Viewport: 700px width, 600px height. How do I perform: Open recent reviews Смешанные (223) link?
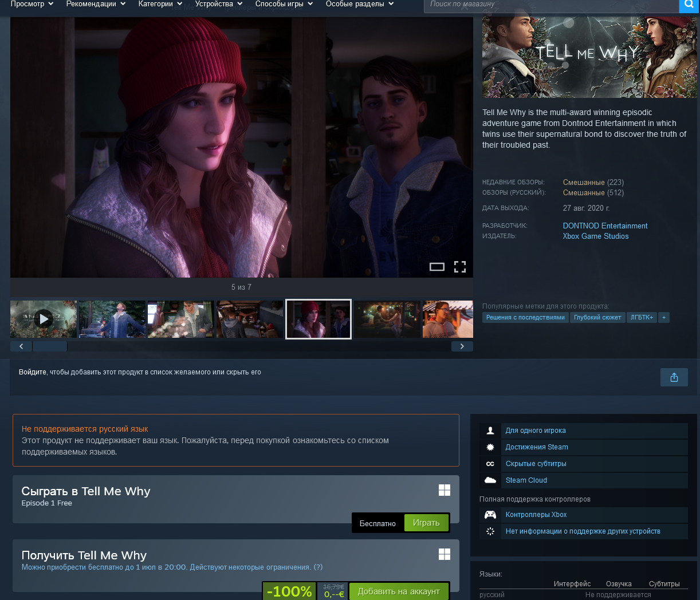pos(593,183)
